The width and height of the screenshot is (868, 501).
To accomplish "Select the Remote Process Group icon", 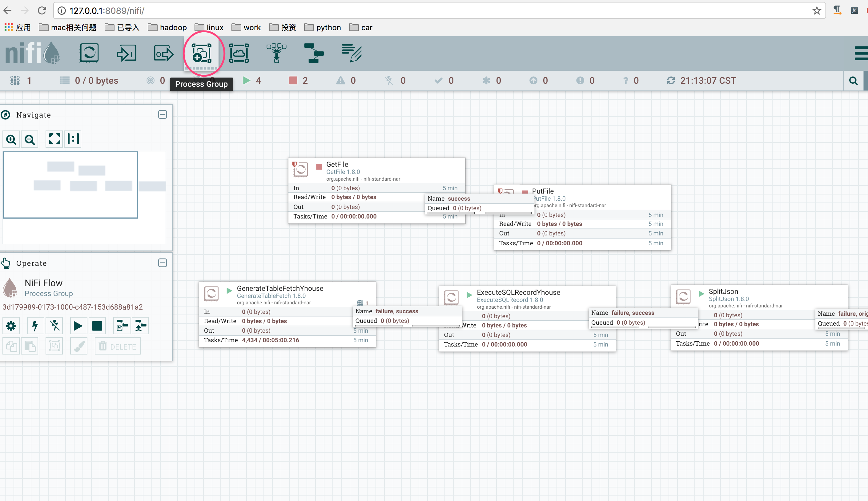I will (x=239, y=53).
